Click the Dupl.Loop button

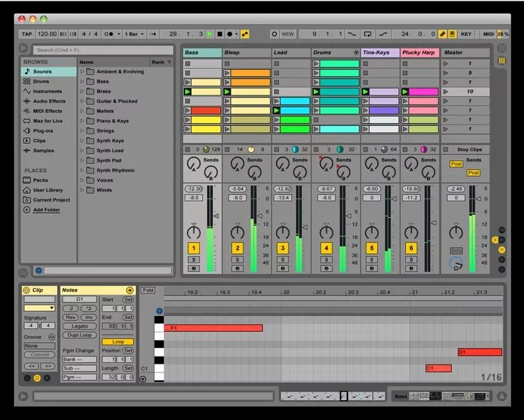click(80, 335)
